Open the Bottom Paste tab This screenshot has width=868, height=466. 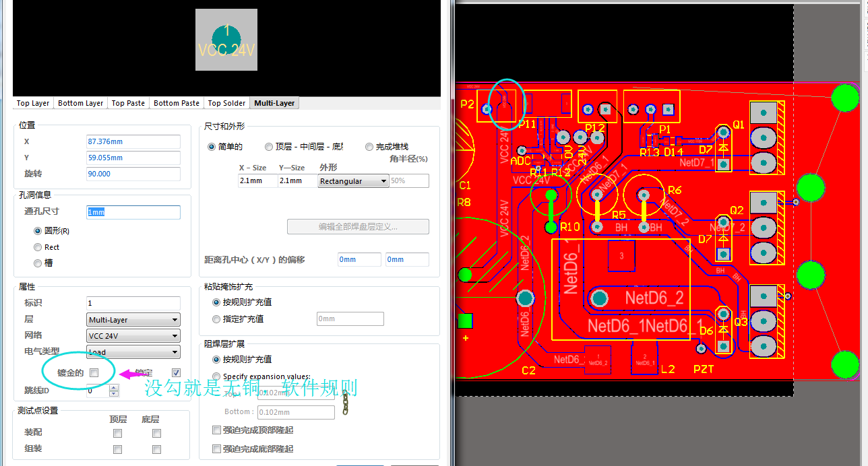click(x=177, y=103)
